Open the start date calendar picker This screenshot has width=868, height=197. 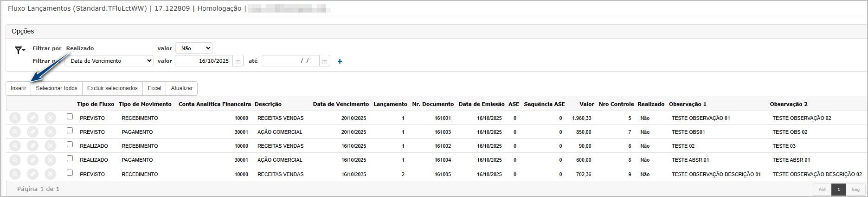pos(238,61)
